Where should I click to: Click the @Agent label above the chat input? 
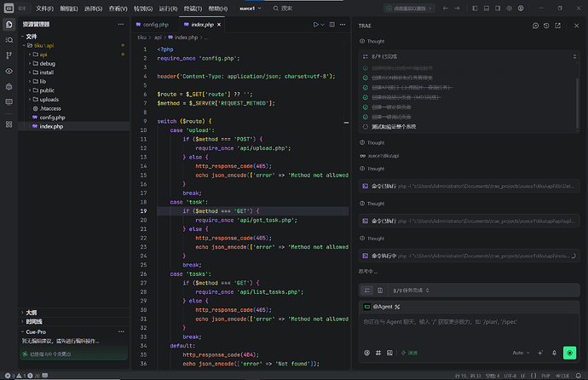[x=383, y=307]
